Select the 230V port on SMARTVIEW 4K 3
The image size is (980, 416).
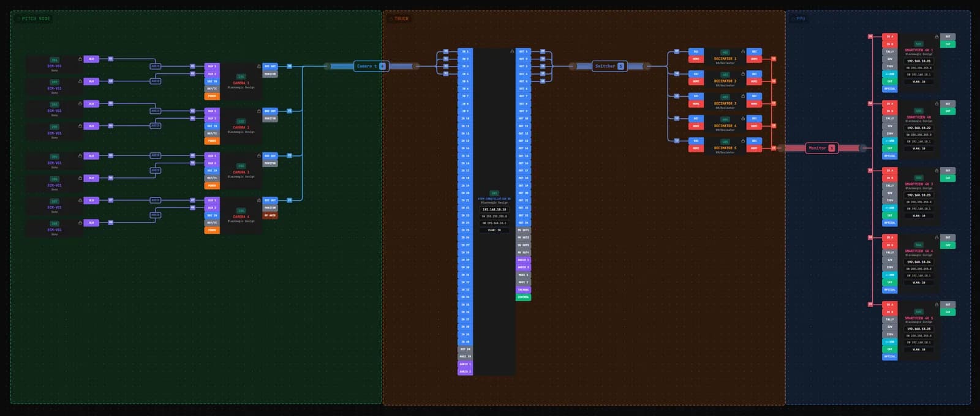click(890, 200)
